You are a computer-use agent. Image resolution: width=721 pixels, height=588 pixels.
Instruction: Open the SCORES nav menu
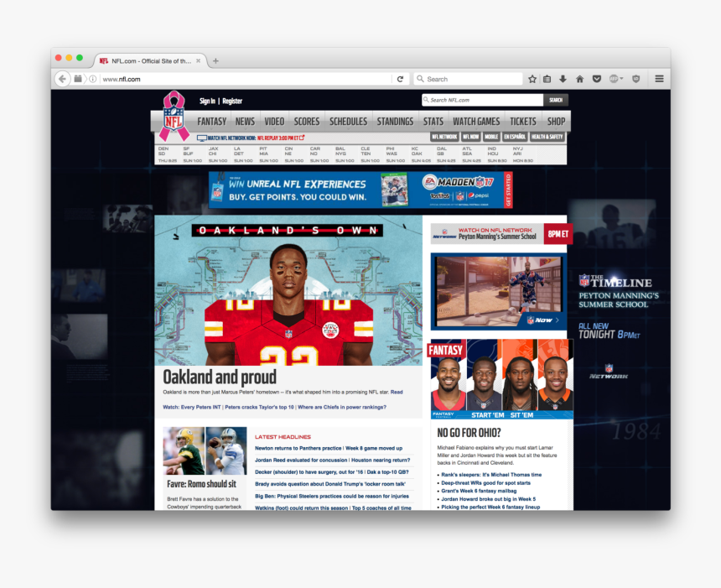(x=307, y=122)
